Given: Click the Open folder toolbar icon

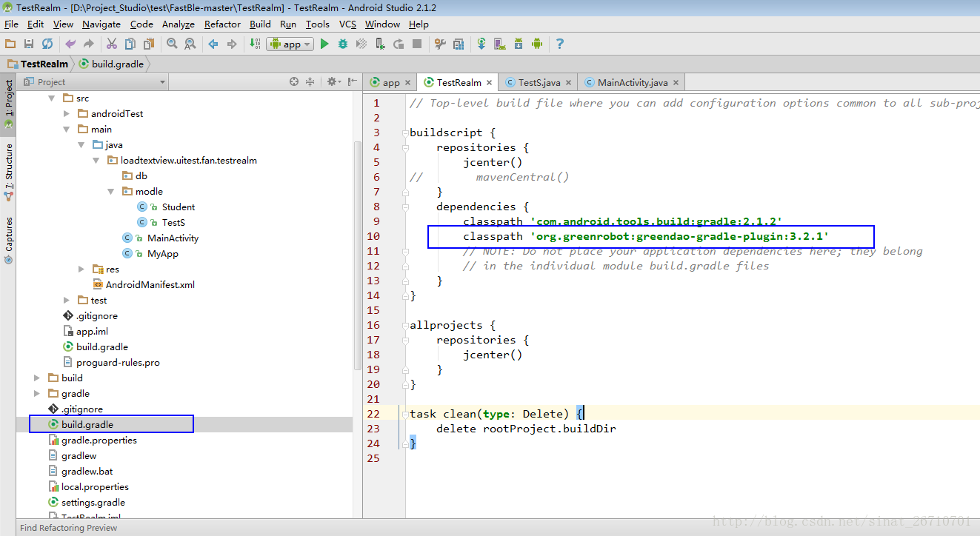Looking at the screenshot, I should click(10, 44).
